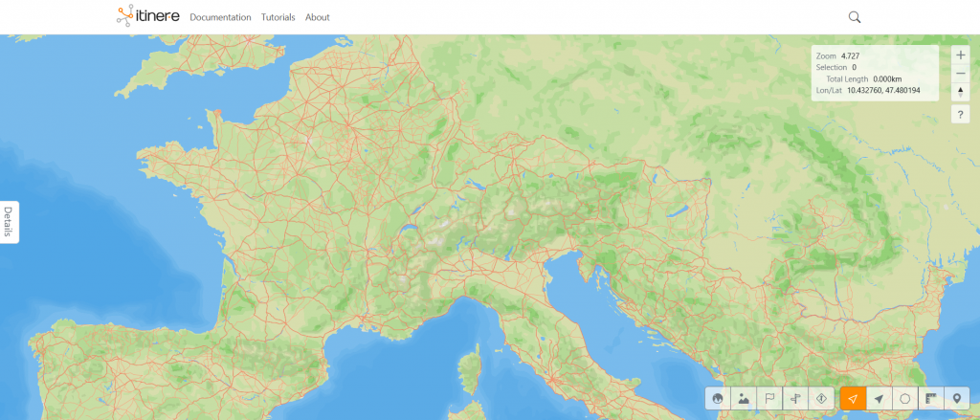This screenshot has width=980, height=420.
Task: Open the question mark help button
Action: (961, 115)
